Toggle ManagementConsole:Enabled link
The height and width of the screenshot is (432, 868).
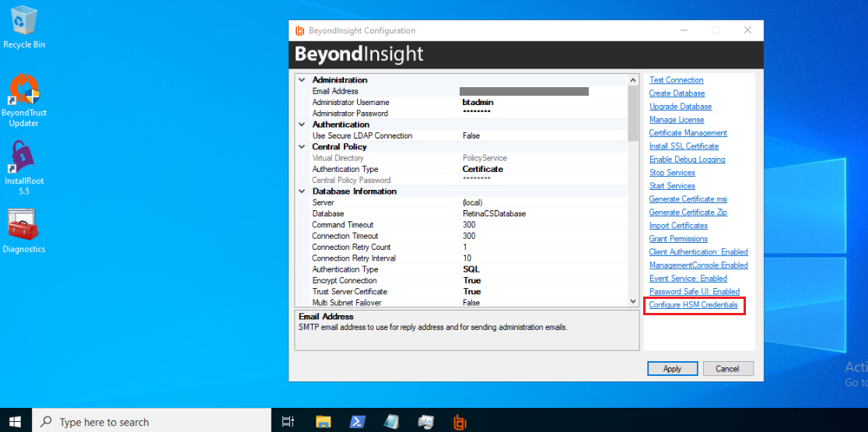[x=698, y=265]
